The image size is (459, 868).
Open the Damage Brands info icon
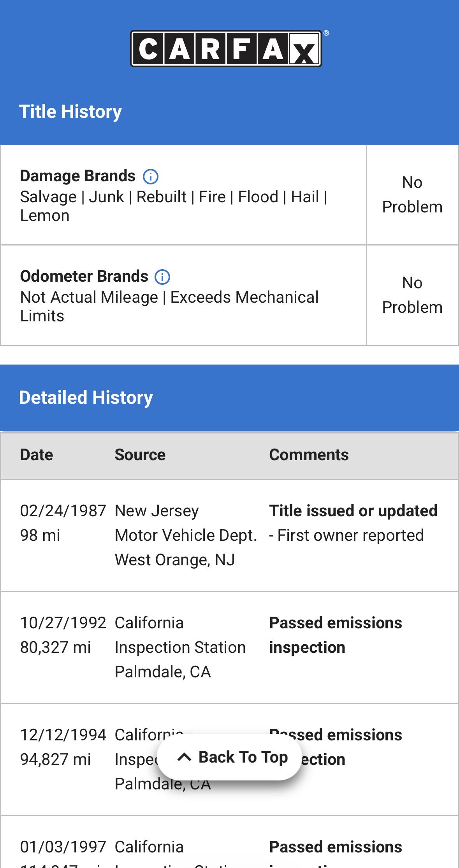tap(151, 177)
